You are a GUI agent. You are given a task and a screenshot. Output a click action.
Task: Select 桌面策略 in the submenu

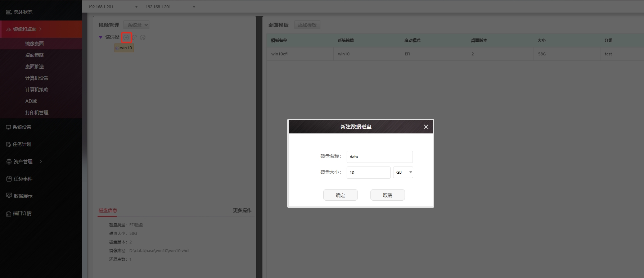click(35, 55)
